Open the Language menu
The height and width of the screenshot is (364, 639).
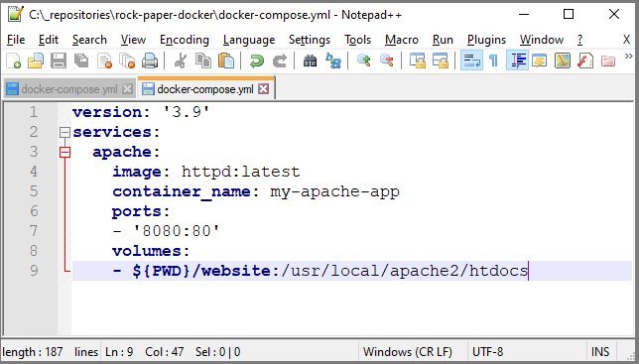[249, 40]
